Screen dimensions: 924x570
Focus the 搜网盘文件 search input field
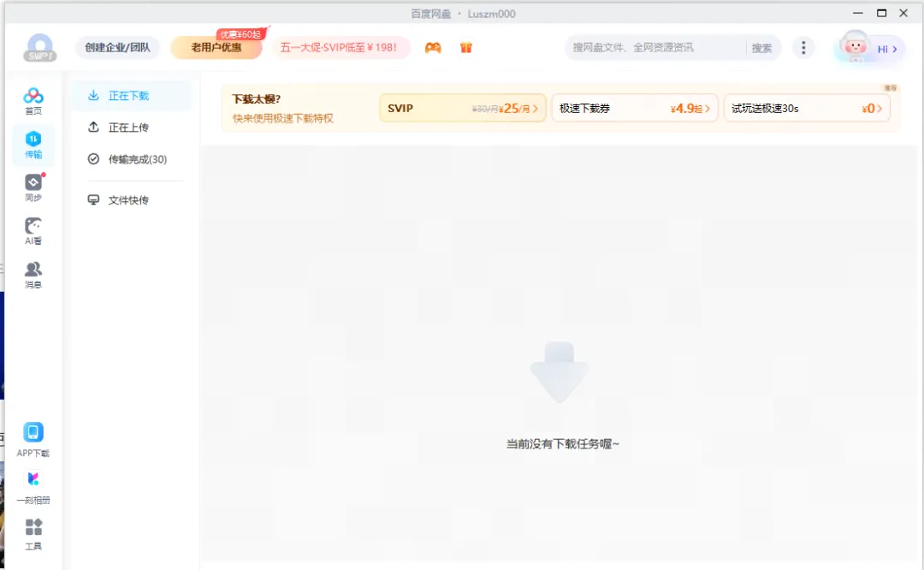[655, 48]
